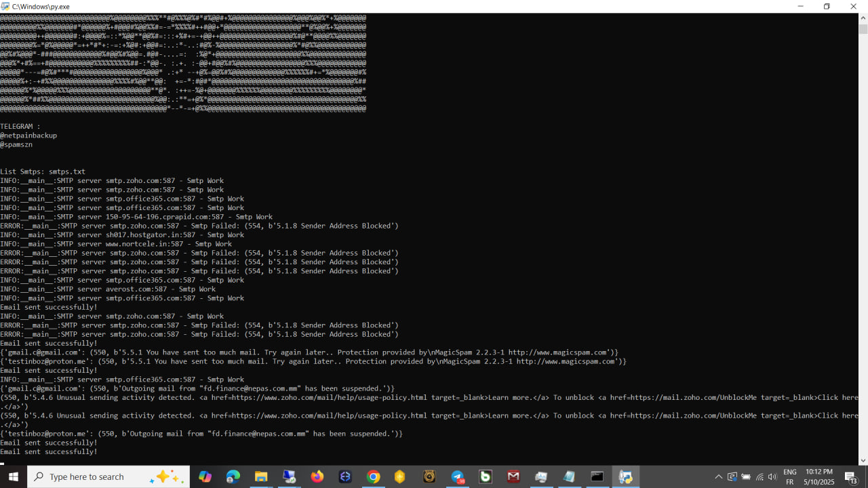The image size is (868, 488).
Task: Switch to the Command Prompt taskbar window
Action: 597,476
